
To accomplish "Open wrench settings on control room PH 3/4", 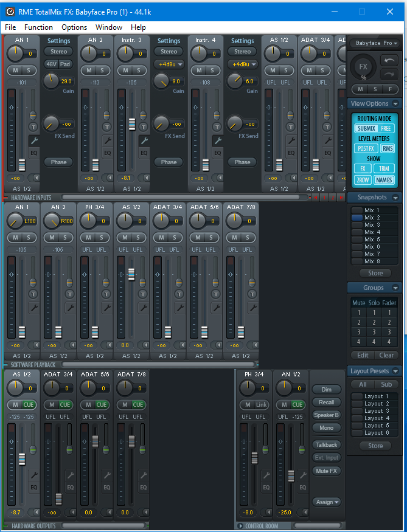I will coord(266,475).
